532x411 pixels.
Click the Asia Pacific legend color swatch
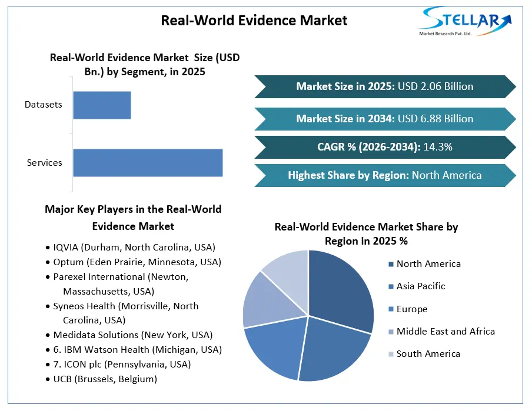click(x=391, y=286)
